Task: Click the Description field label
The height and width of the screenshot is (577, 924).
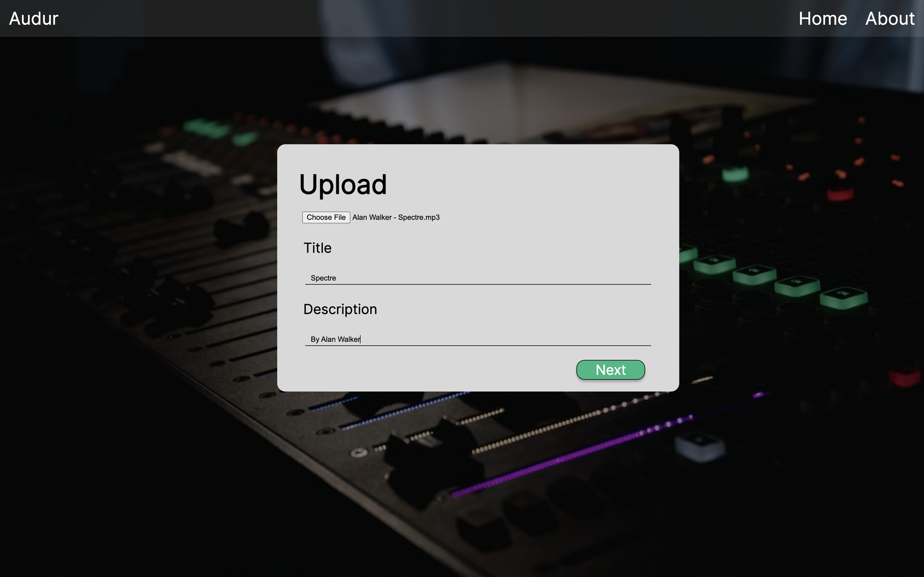Action: click(340, 309)
